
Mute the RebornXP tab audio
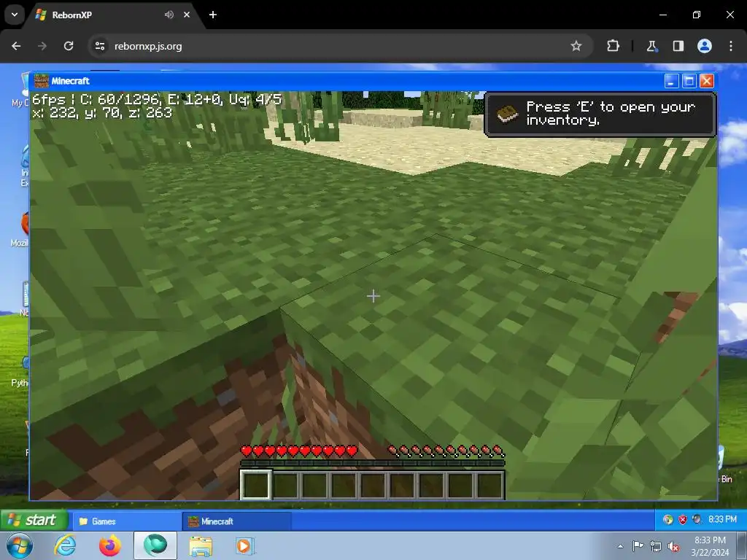[169, 15]
